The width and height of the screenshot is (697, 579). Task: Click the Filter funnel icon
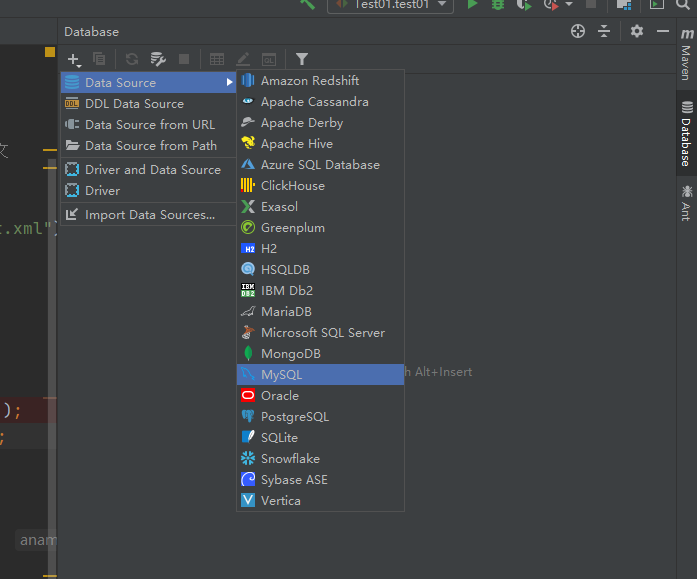[302, 59]
